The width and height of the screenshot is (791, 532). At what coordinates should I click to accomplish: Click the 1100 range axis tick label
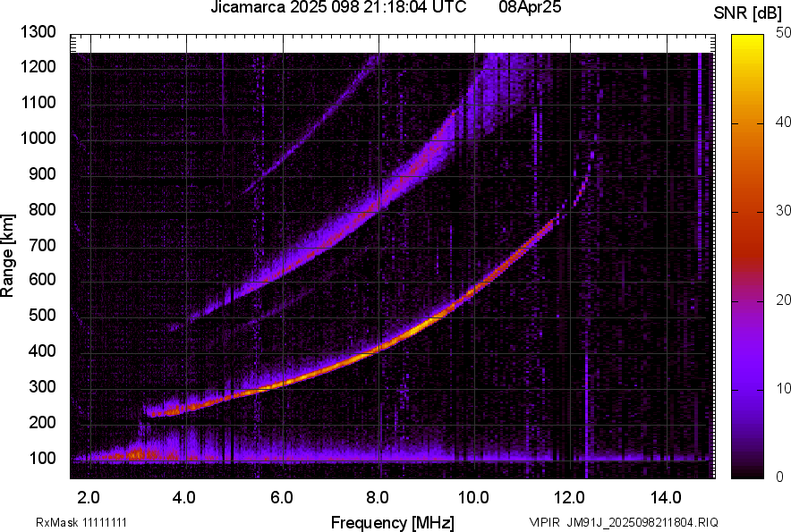point(38,103)
